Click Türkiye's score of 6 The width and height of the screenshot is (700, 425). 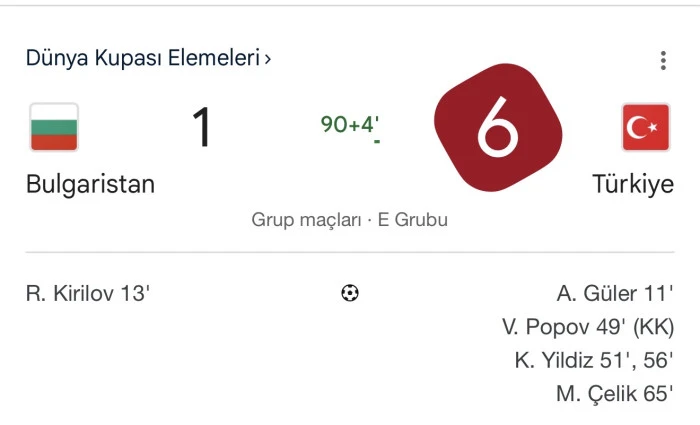coord(498,130)
